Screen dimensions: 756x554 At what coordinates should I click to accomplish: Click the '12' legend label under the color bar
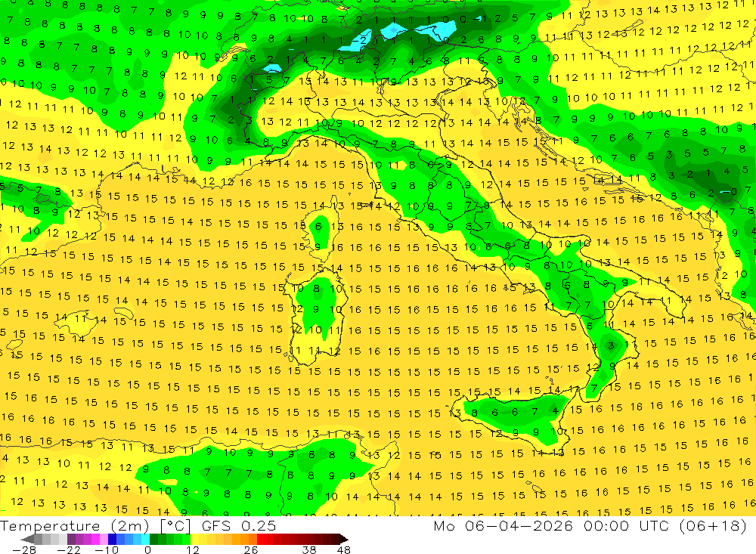point(193,550)
